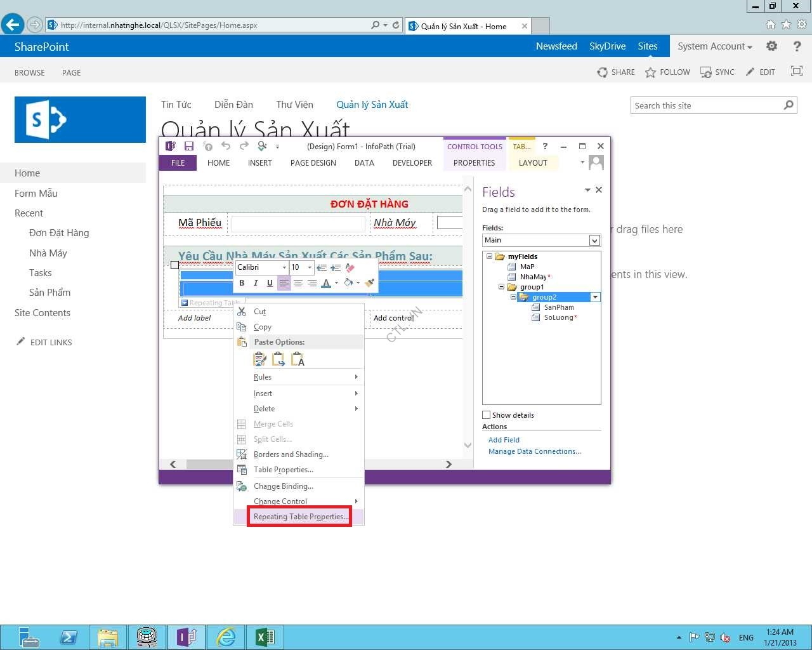Select the Format Painter brush icon
Screen dimensions: 812x650
[370, 283]
